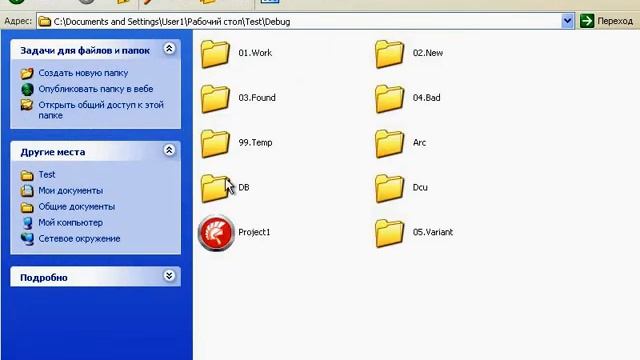
Task: Click the Project1 name label
Action: click(x=254, y=232)
